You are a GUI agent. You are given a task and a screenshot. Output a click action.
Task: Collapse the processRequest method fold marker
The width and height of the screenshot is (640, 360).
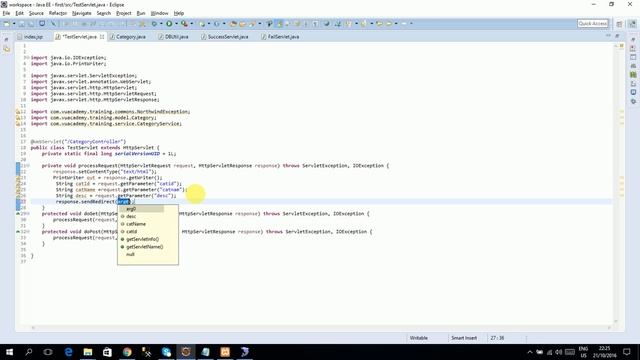pyautogui.click(x=28, y=166)
